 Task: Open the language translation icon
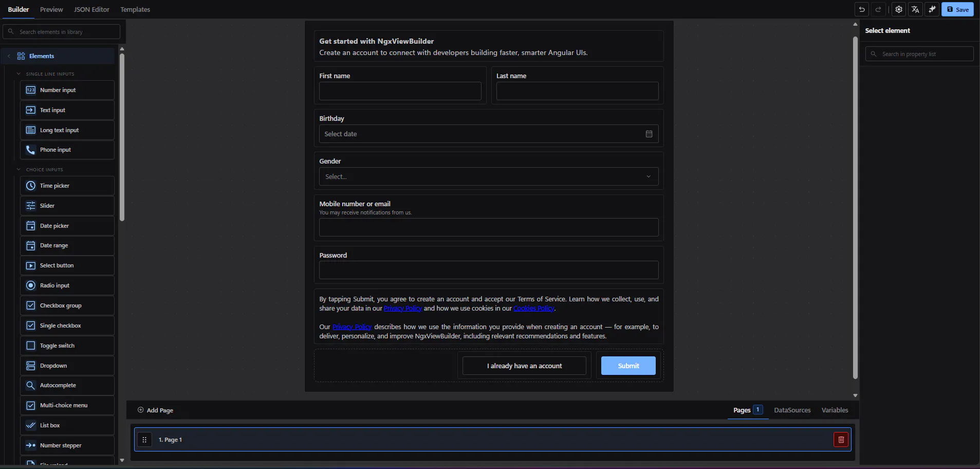click(915, 9)
